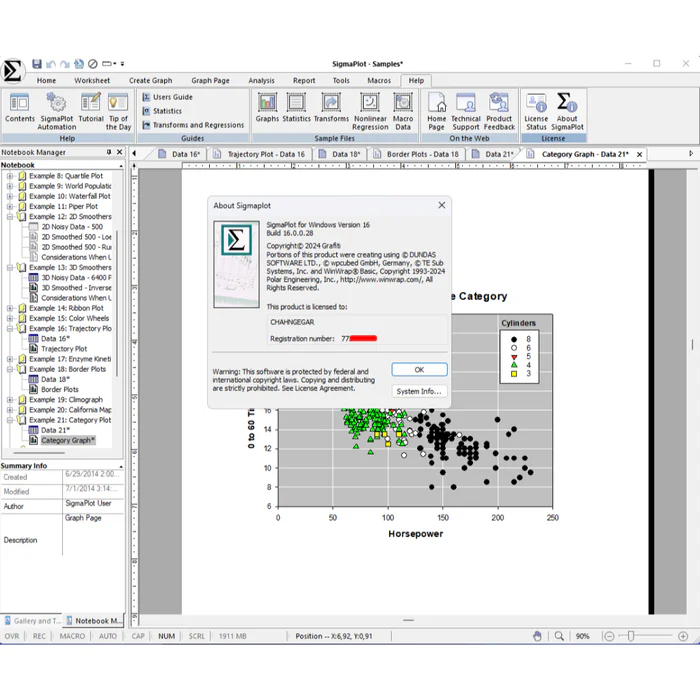Toggle the MACRO status indicator
This screenshot has height=700, width=700.
point(72,636)
